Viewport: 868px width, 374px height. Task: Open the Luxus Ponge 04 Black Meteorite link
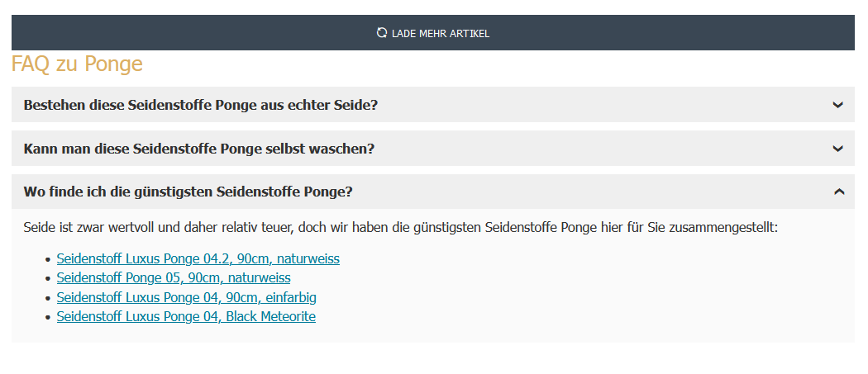[186, 316]
